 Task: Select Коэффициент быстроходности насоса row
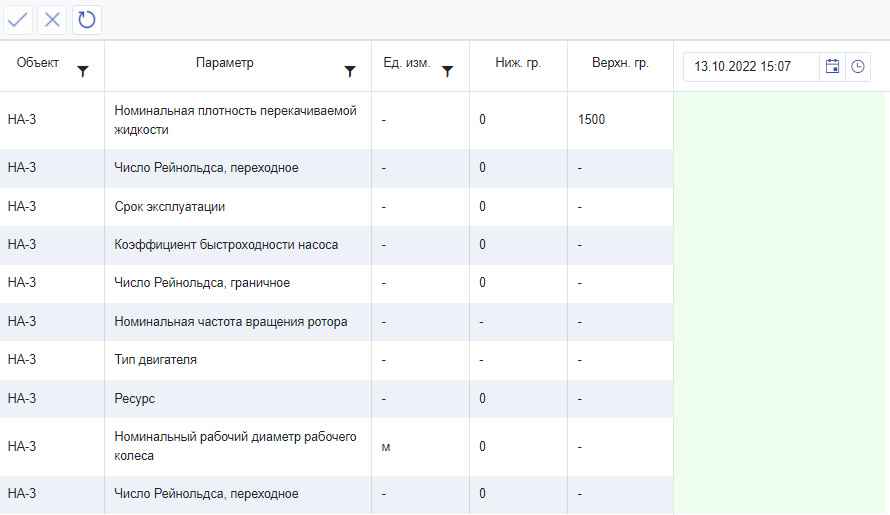pyautogui.click(x=226, y=245)
